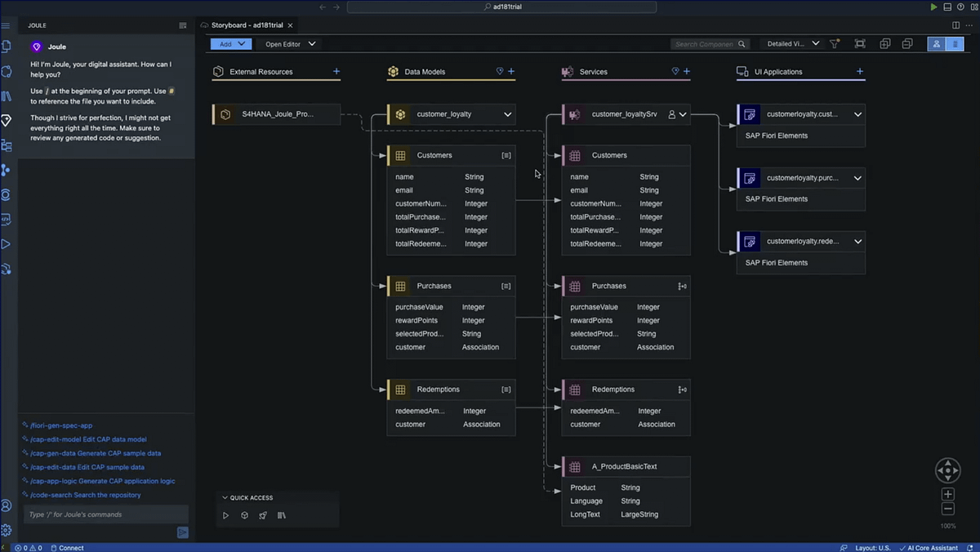Viewport: 980px width, 552px height.
Task: Click the library icon in Quick Access
Action: 282,515
